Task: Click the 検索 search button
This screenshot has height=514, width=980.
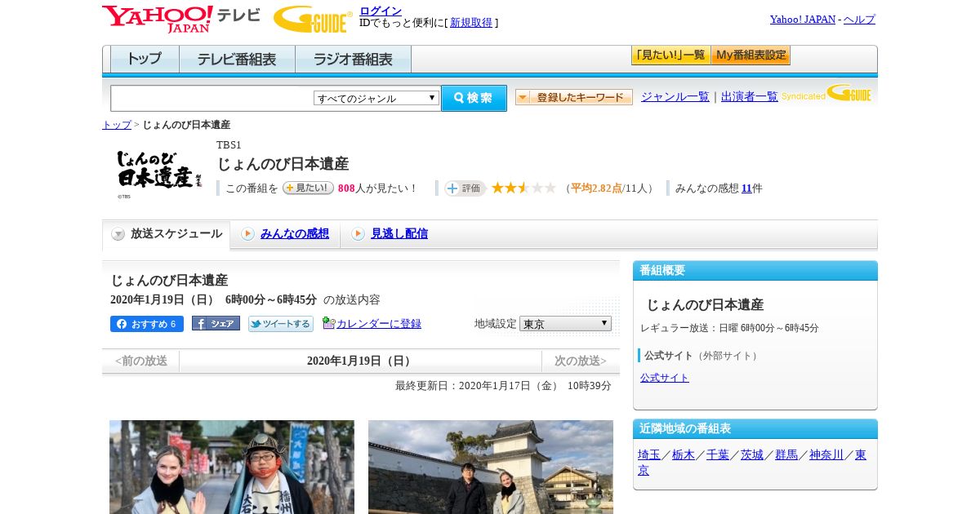Action: 474,98
